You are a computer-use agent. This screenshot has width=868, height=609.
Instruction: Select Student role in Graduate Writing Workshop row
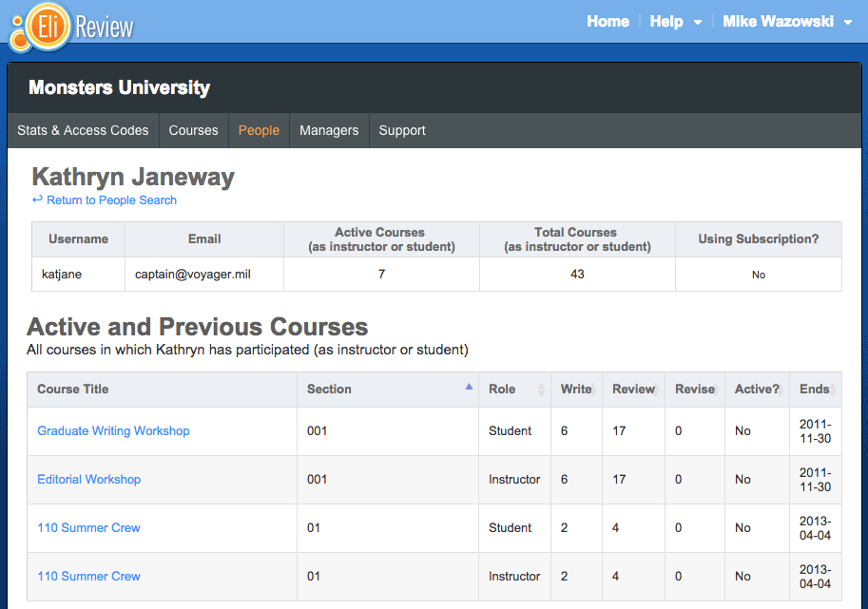tap(510, 431)
